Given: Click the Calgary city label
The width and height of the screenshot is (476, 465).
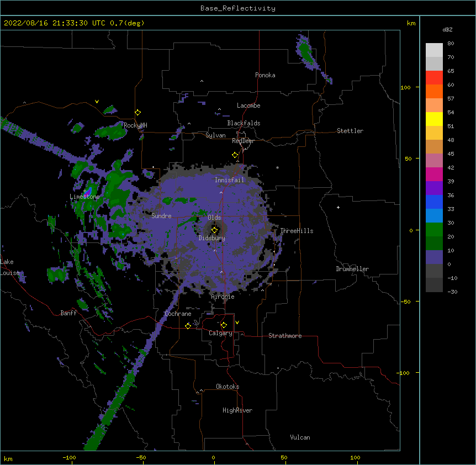Looking at the screenshot, I should tap(220, 333).
